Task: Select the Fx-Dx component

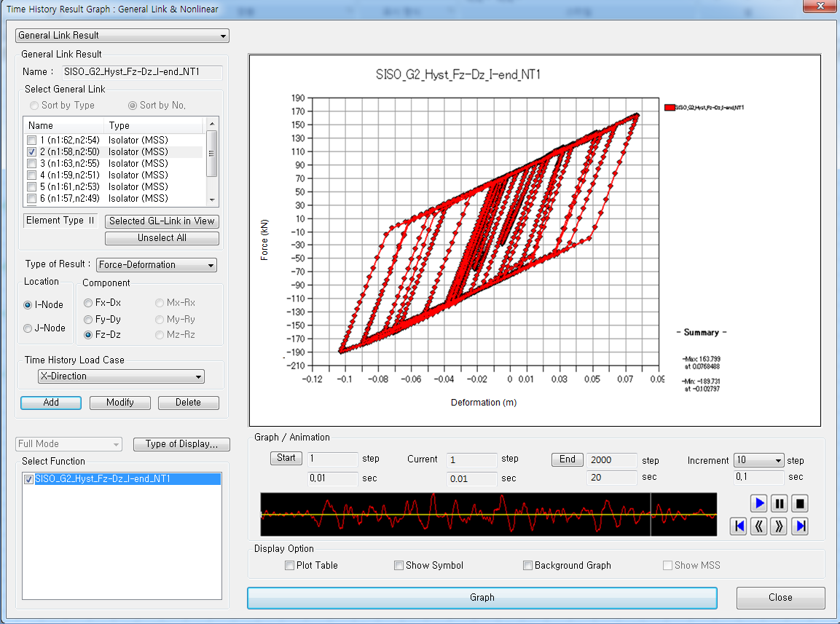Action: click(x=89, y=302)
